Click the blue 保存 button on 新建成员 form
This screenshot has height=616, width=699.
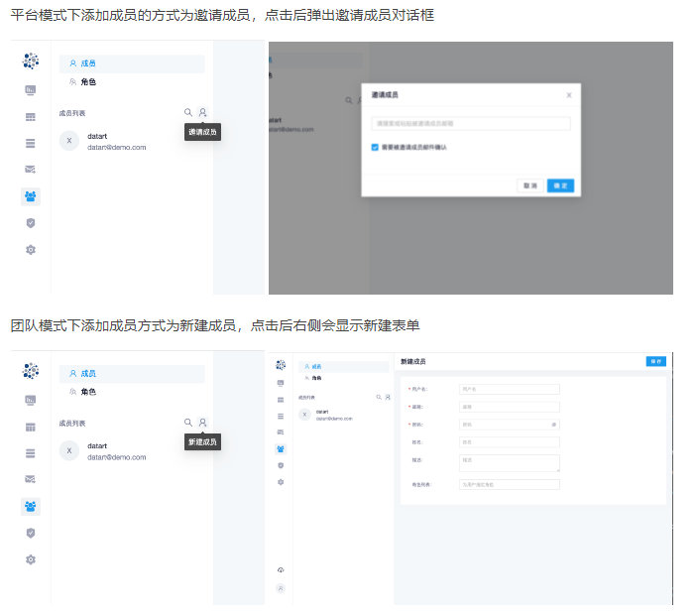[x=655, y=361]
